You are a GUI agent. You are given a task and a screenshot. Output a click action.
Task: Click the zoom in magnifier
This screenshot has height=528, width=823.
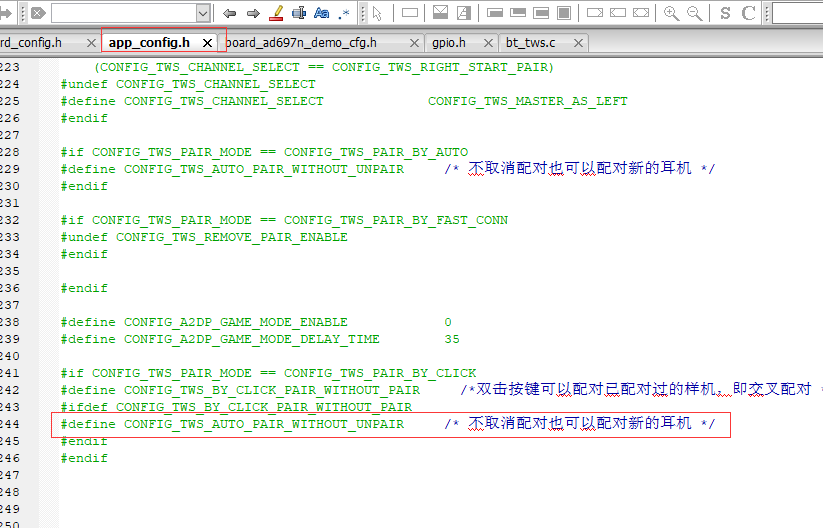[x=671, y=13]
